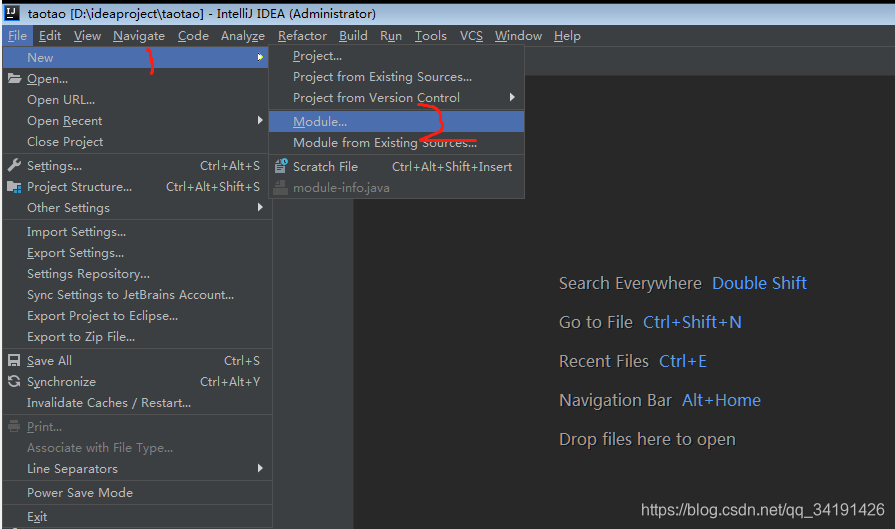Expand the New submenu arrow
This screenshot has height=529, width=895.
(x=260, y=57)
